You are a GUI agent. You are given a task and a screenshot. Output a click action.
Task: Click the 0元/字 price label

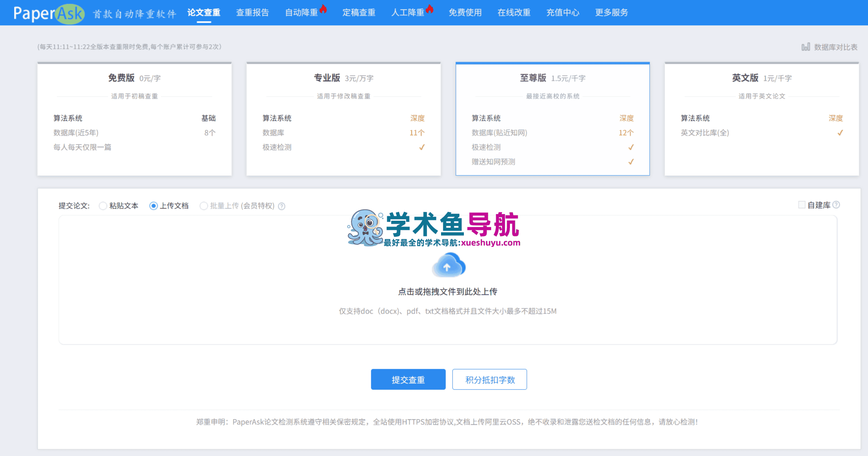click(x=150, y=78)
